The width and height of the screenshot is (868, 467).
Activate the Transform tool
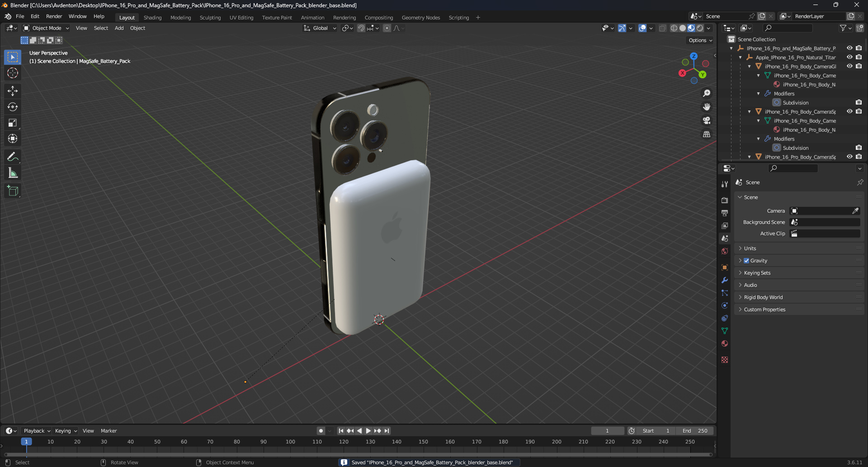13,138
